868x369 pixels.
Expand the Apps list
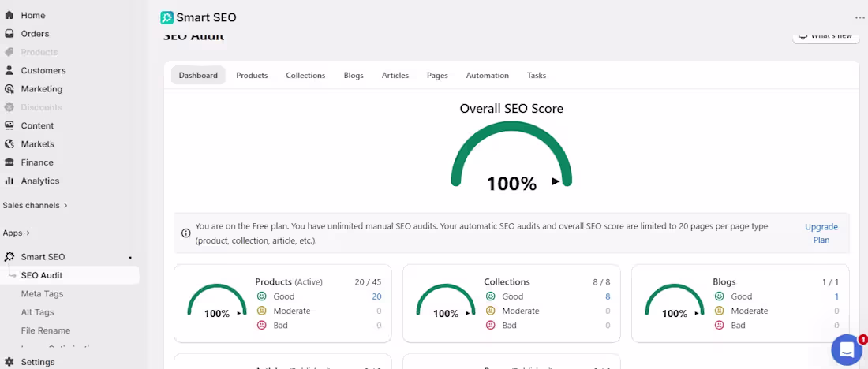coord(17,233)
